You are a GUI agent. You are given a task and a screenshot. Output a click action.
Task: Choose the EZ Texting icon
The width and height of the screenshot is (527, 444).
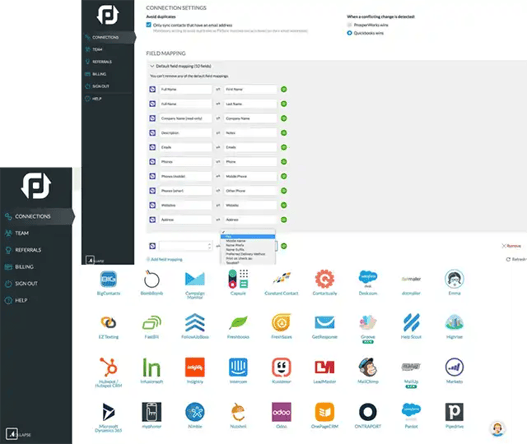tap(108, 323)
